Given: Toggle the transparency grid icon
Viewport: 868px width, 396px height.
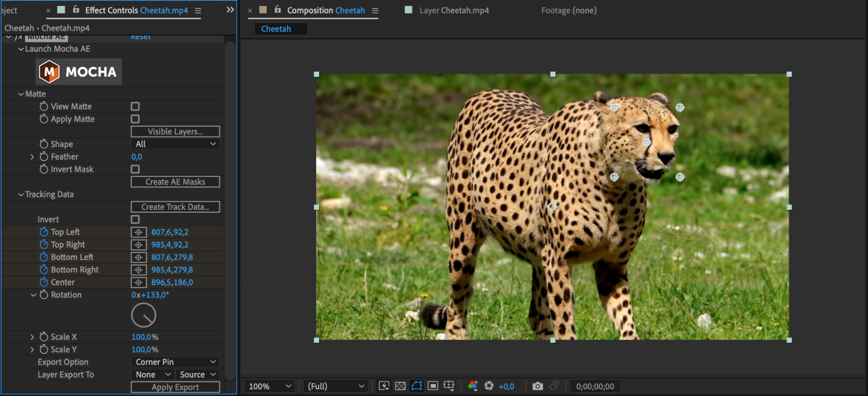Looking at the screenshot, I should tap(400, 386).
